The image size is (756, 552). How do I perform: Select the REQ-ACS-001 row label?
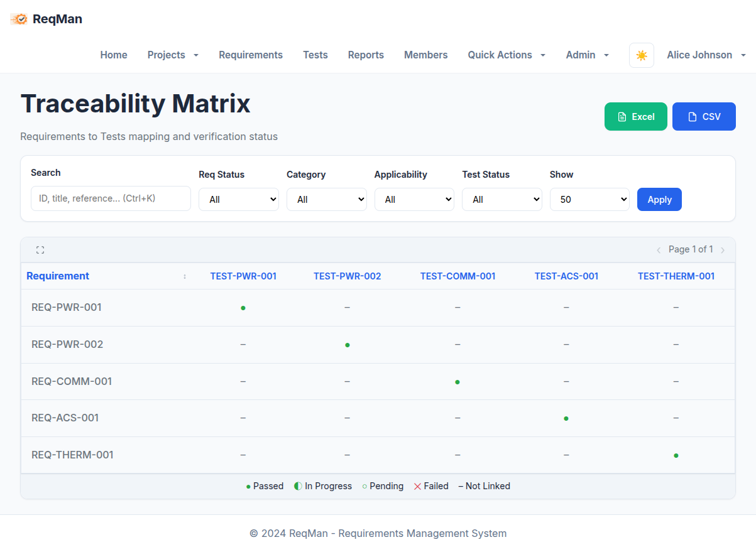pos(65,418)
